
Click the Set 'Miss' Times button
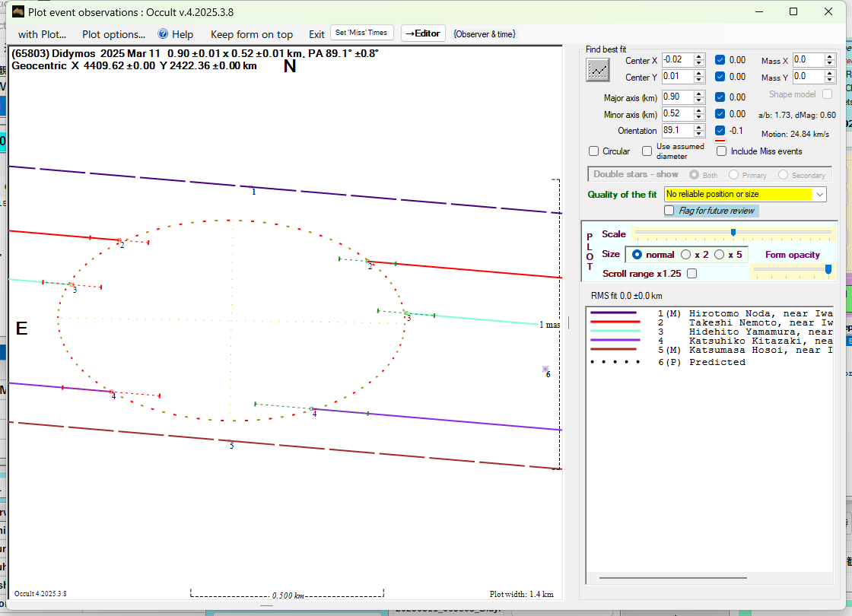coord(362,33)
